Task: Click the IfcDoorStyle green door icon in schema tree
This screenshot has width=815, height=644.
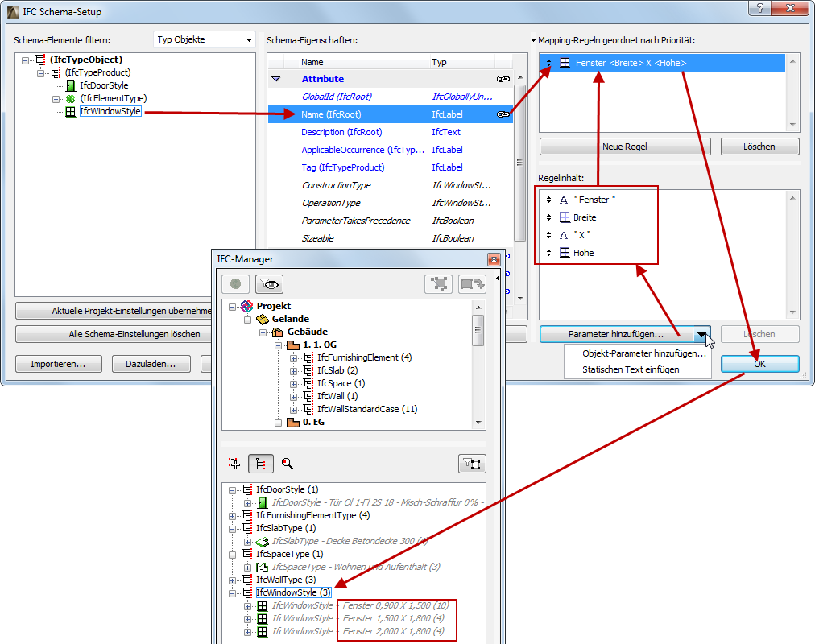Action: click(71, 85)
